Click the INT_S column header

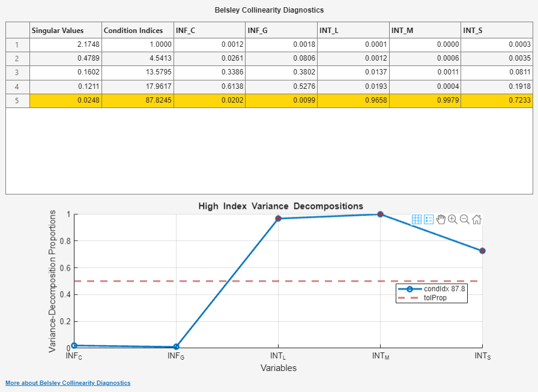pos(497,30)
